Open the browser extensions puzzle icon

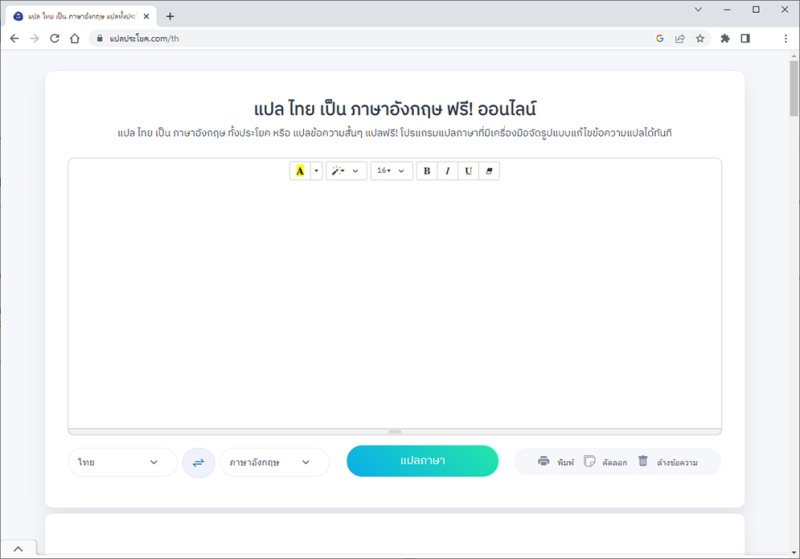[725, 39]
